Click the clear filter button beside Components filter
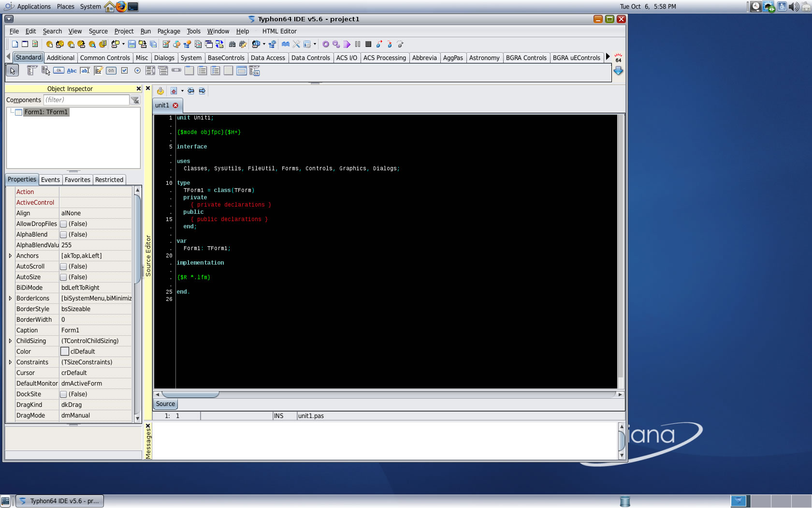 [x=135, y=100]
